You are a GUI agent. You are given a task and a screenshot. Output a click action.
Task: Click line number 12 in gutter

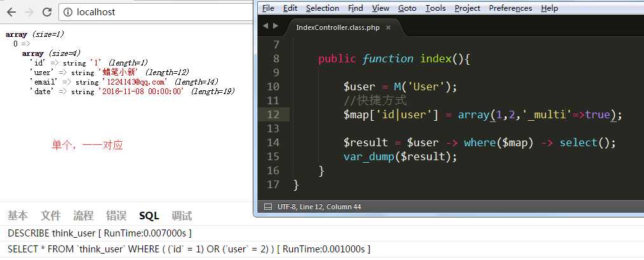[x=272, y=114]
